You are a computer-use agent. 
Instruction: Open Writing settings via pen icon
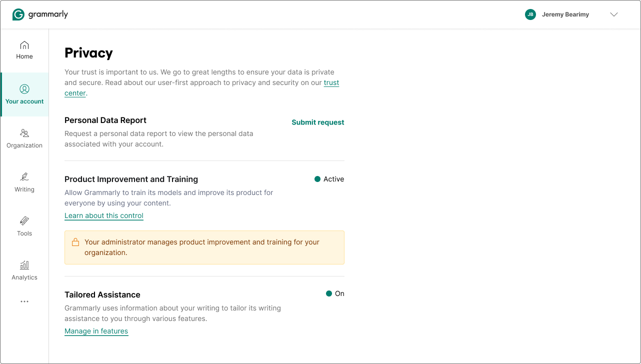[x=24, y=177]
